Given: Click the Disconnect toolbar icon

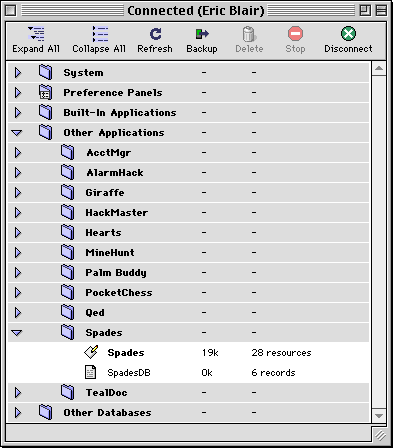Looking at the screenshot, I should 348,34.
